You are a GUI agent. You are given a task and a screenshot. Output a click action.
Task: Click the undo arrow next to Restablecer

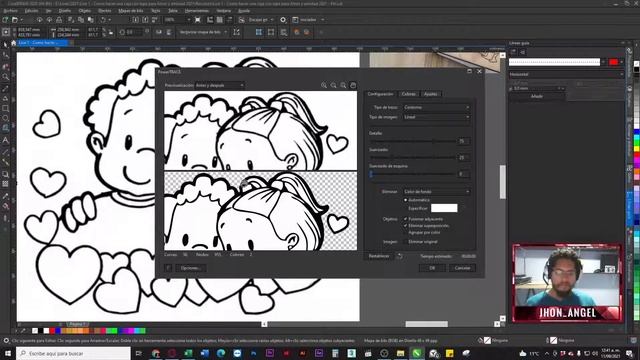400,256
